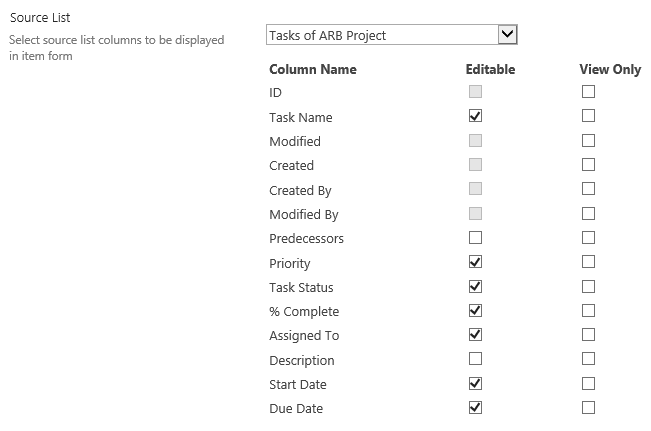Mark Predecessors as View Only
The width and height of the screenshot is (651, 431).
pyautogui.click(x=588, y=238)
